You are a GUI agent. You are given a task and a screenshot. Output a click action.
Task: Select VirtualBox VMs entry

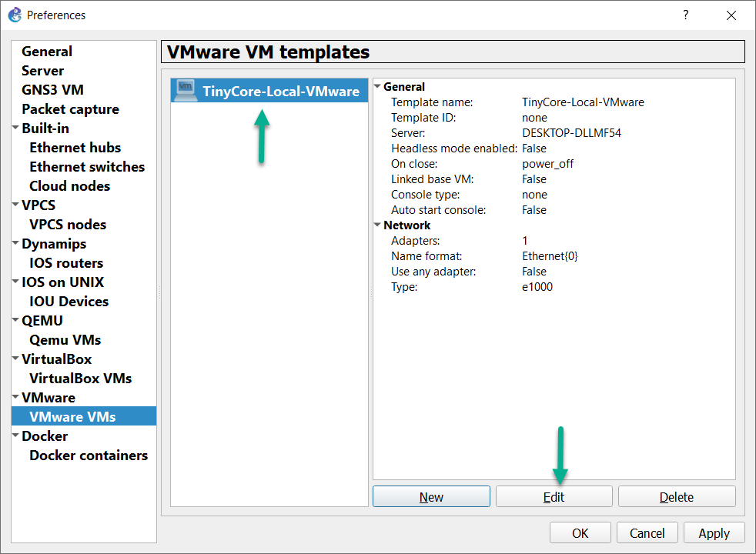(x=81, y=379)
